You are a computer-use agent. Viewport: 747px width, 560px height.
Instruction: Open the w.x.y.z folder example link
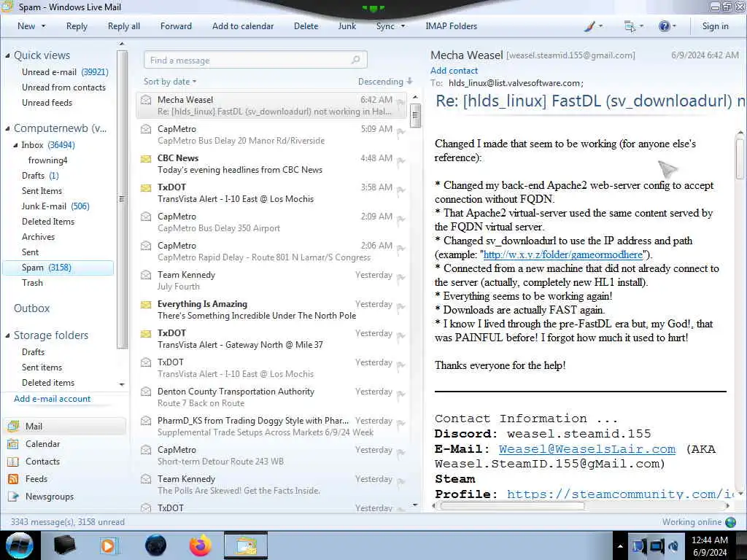click(562, 254)
